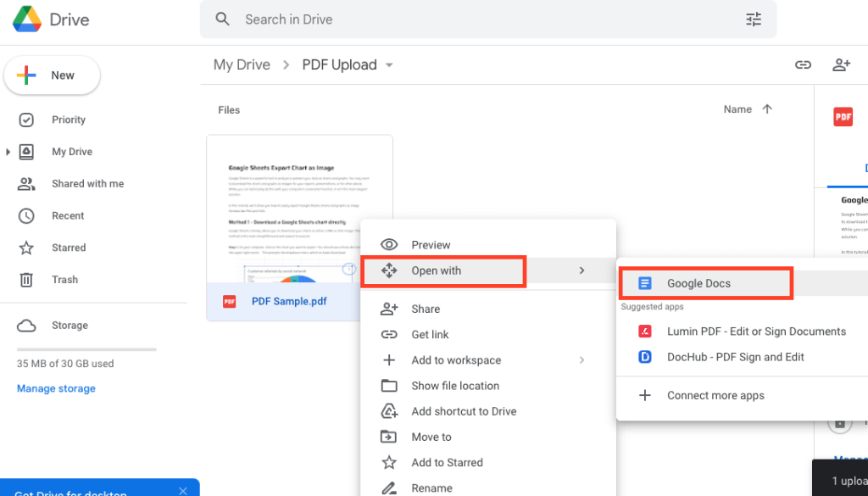This screenshot has height=496, width=868.
Task: Click the storage usage bar
Action: pos(86,349)
